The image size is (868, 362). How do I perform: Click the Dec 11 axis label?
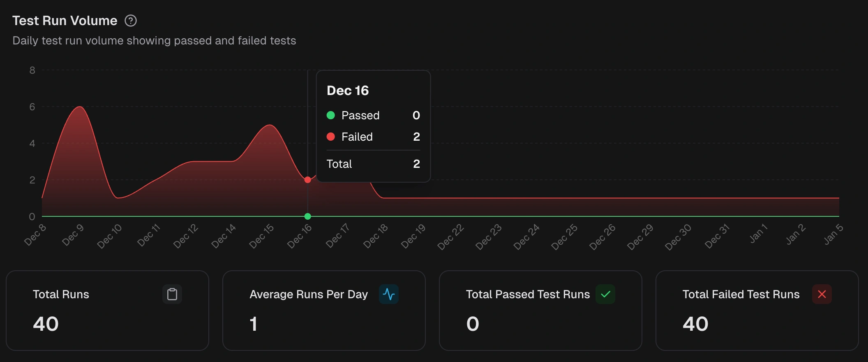[x=148, y=236]
